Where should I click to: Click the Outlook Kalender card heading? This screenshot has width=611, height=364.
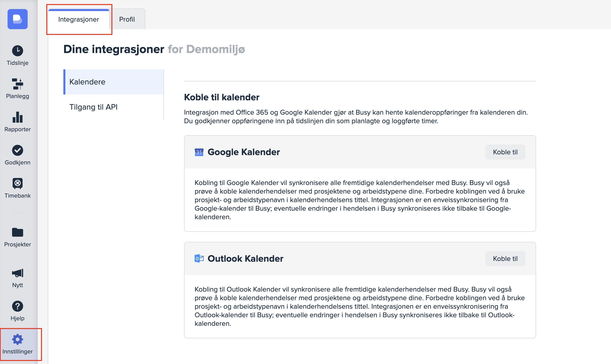(245, 259)
